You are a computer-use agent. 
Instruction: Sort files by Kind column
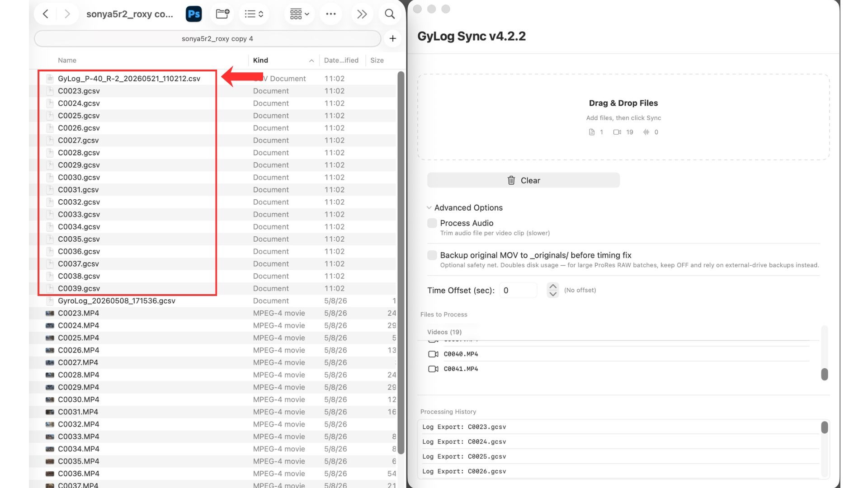click(260, 60)
